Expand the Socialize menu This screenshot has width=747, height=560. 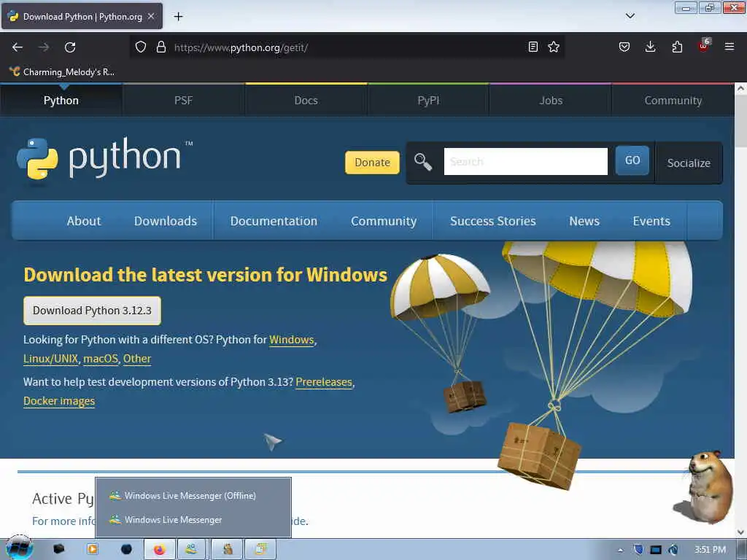pyautogui.click(x=689, y=163)
